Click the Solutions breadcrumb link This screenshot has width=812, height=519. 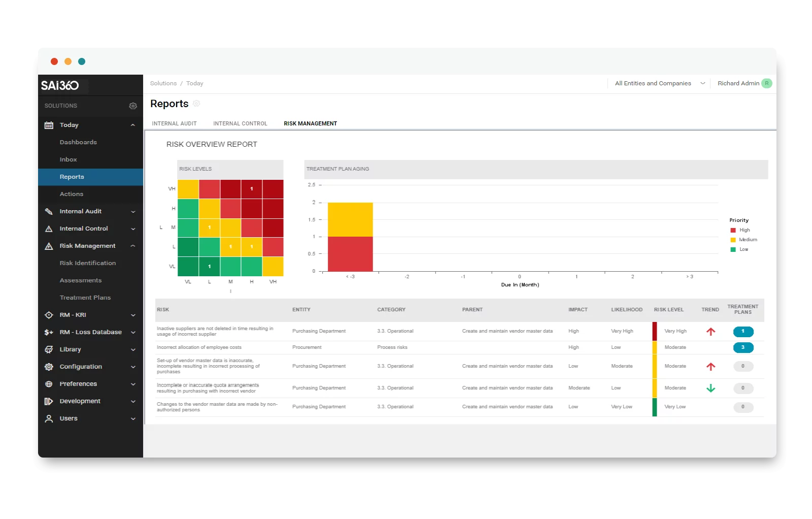pos(163,83)
